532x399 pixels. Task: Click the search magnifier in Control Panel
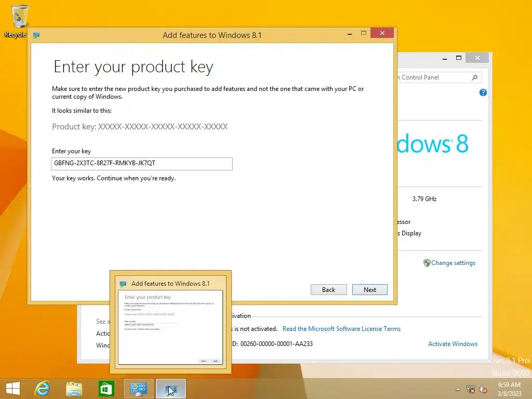pyautogui.click(x=475, y=77)
